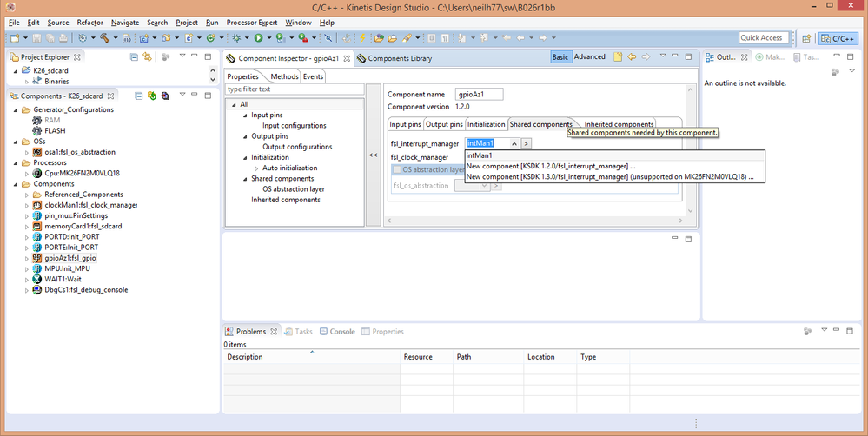The width and height of the screenshot is (868, 436).
Task: Open the Components Library tab
Action: pos(394,58)
